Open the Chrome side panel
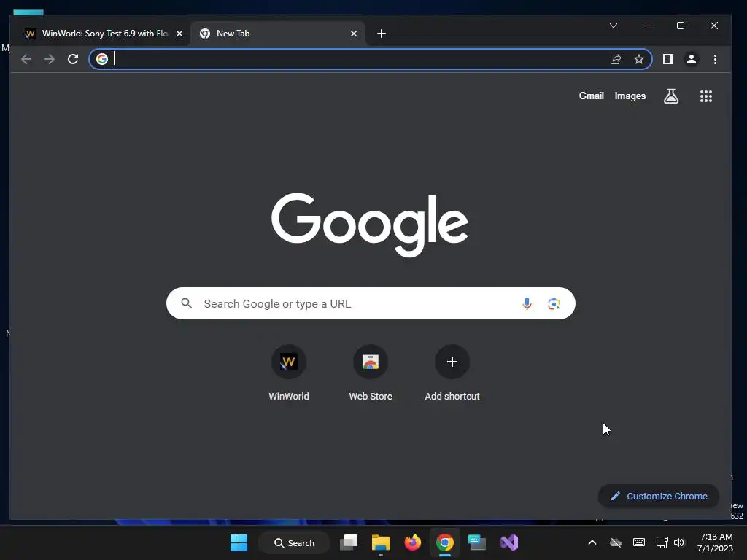747x560 pixels. [x=668, y=59]
